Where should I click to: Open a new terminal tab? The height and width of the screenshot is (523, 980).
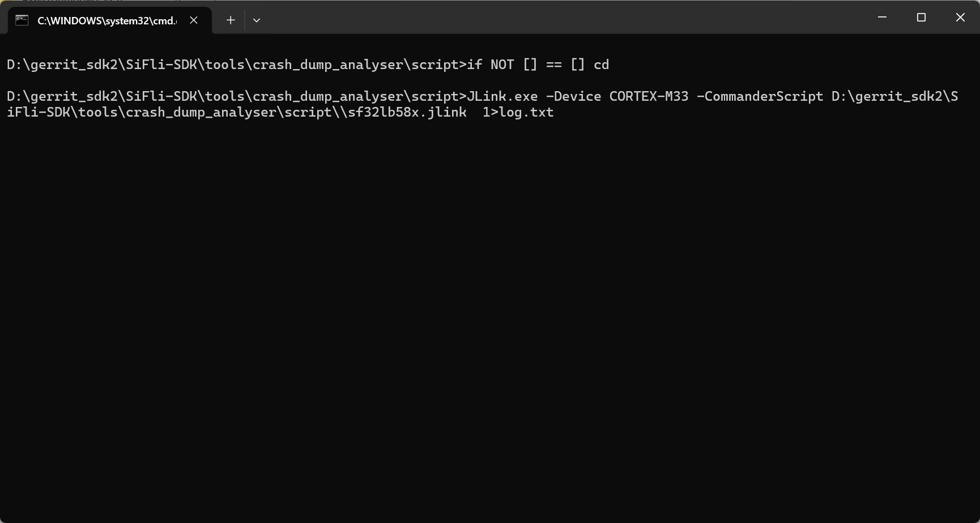click(x=231, y=20)
